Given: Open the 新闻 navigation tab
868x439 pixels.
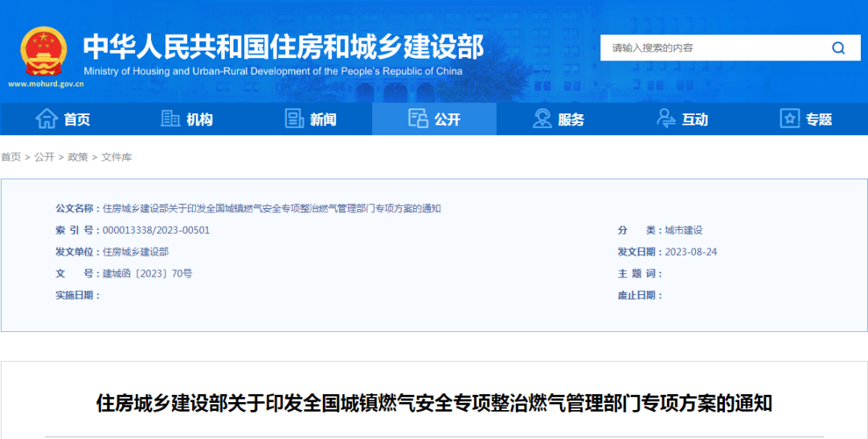Looking at the screenshot, I should coord(310,118).
